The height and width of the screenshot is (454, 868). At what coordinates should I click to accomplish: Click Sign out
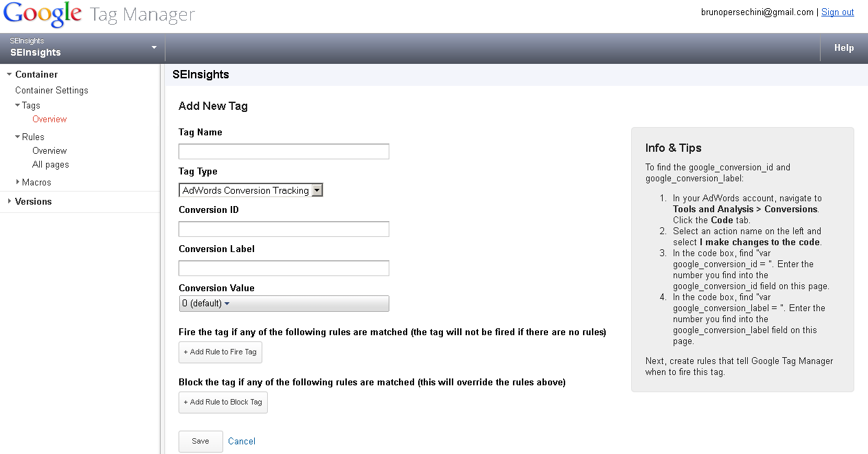point(837,12)
